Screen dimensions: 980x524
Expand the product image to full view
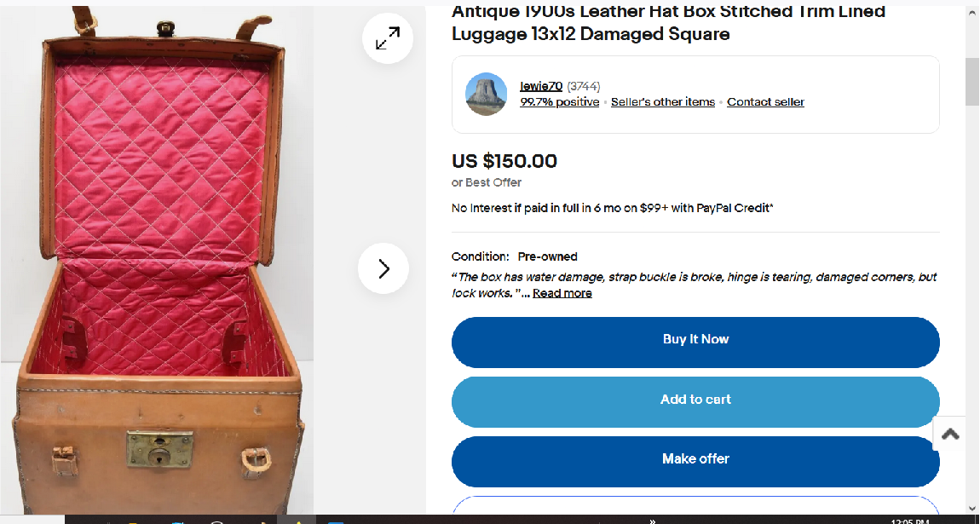(388, 38)
